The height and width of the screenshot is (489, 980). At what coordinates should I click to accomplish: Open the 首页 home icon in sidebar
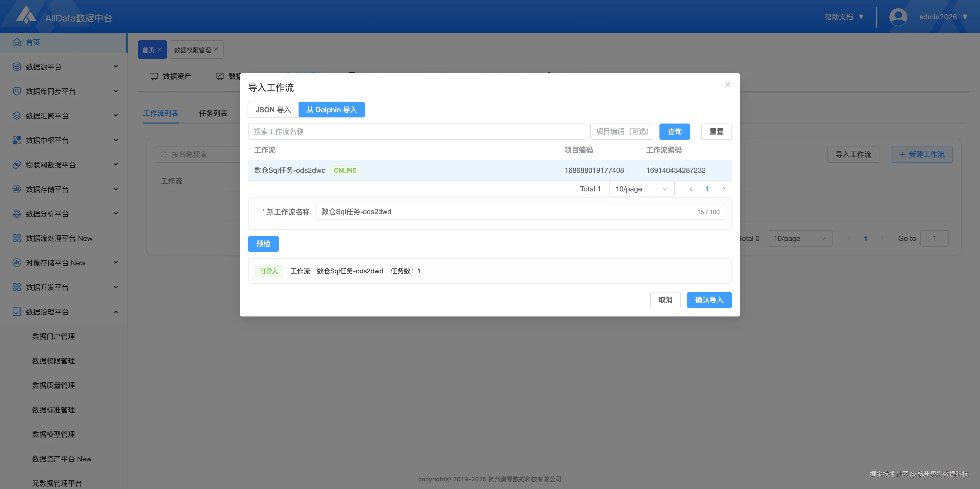pos(17,42)
